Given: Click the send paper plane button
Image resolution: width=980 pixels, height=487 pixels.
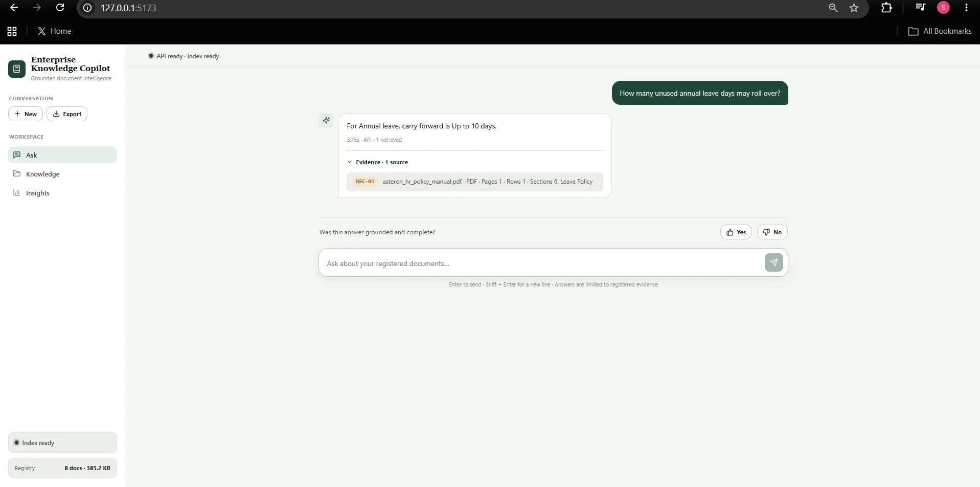Looking at the screenshot, I should point(774,262).
